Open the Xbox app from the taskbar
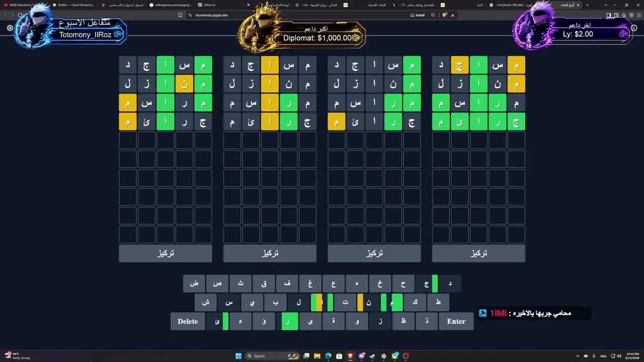The height and width of the screenshot is (362, 644). click(395, 356)
